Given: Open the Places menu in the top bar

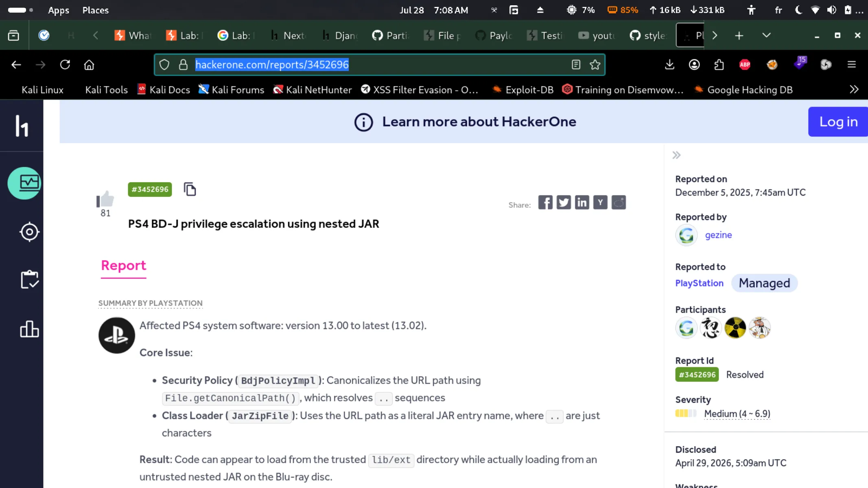Looking at the screenshot, I should [x=96, y=10].
